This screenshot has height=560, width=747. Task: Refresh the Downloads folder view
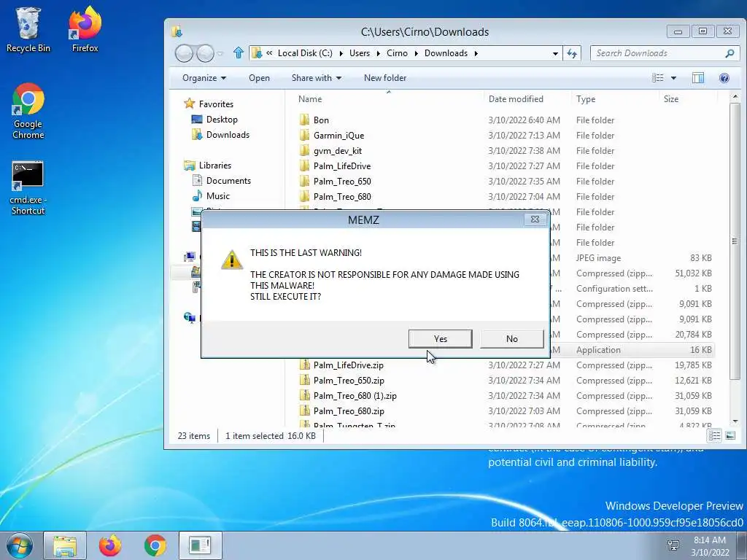(x=572, y=53)
